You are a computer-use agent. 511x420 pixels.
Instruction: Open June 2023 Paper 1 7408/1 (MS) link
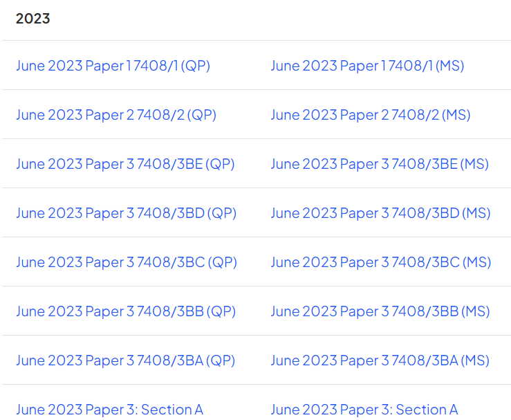[x=368, y=66]
